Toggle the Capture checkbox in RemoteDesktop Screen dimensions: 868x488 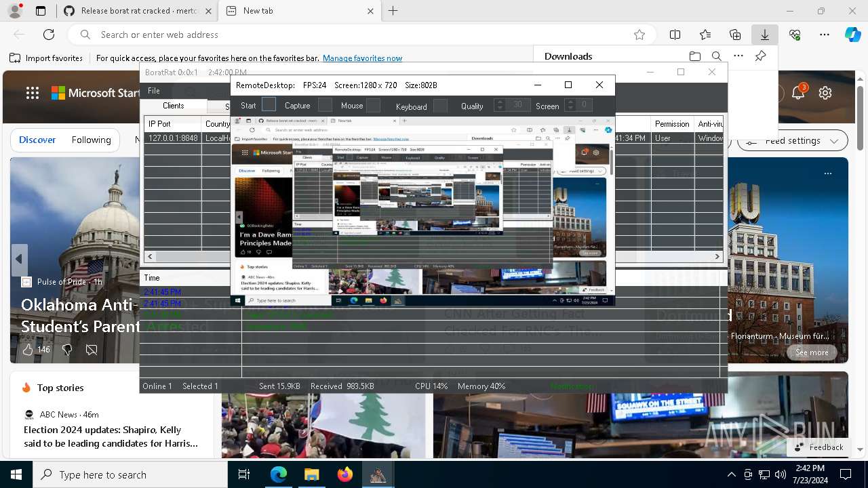coord(325,105)
